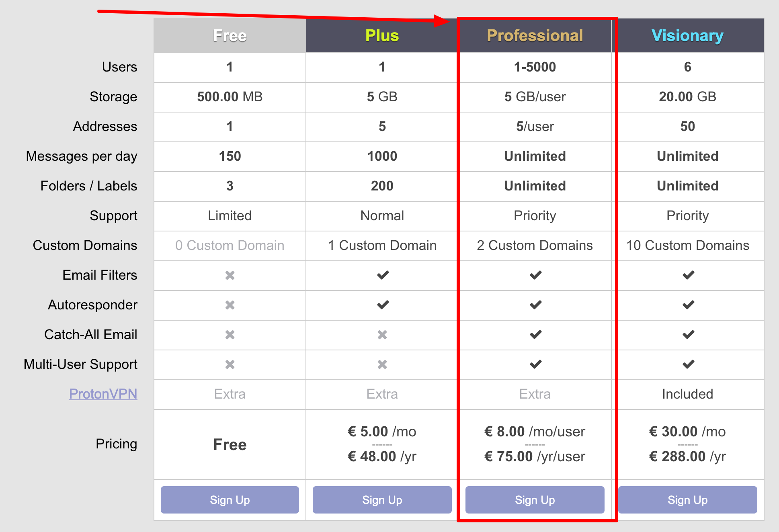779x532 pixels.
Task: Select the Professional column header
Action: coord(535,35)
